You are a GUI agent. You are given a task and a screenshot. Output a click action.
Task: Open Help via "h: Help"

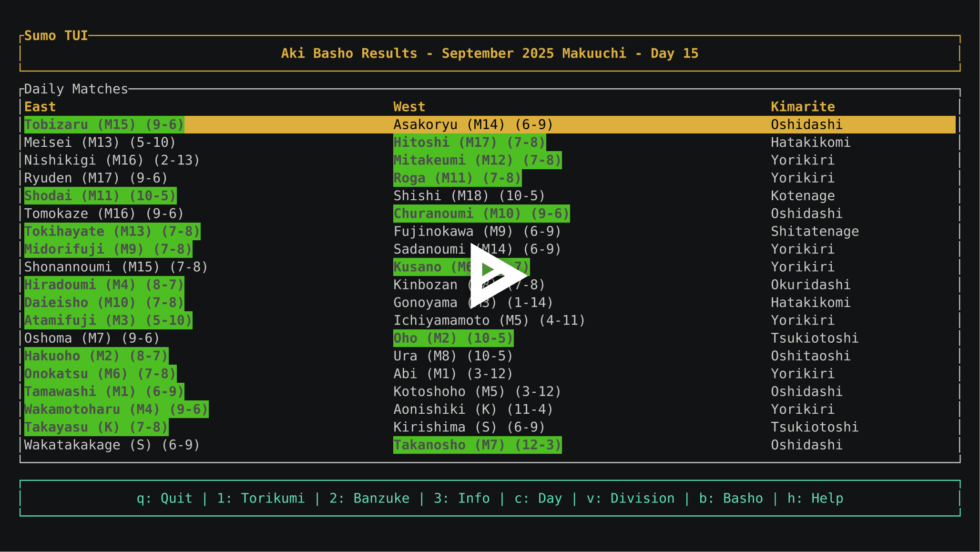coord(816,498)
